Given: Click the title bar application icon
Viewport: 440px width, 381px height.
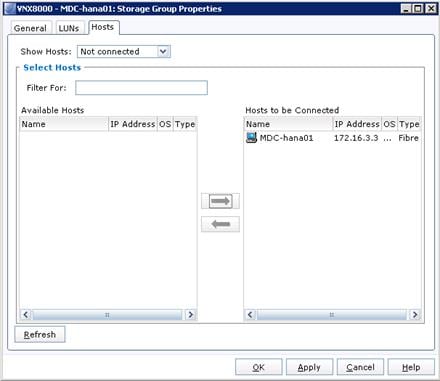Looking at the screenshot, I should [x=10, y=9].
